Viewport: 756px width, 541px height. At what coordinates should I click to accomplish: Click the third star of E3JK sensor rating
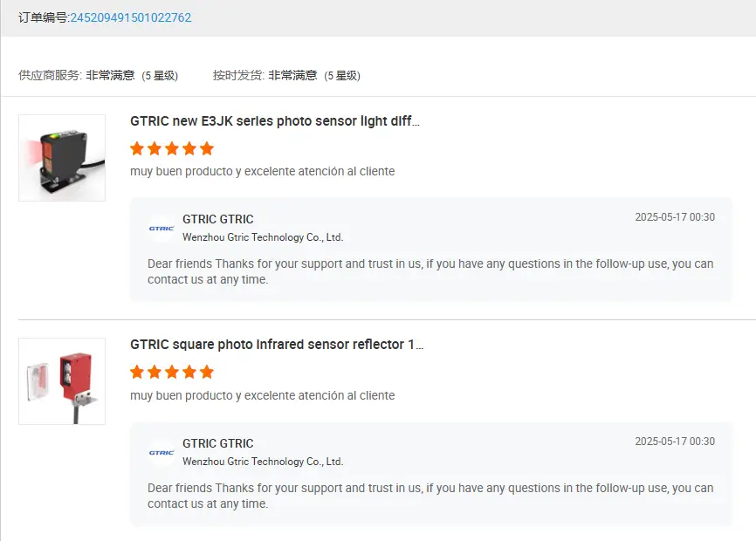pyautogui.click(x=172, y=148)
